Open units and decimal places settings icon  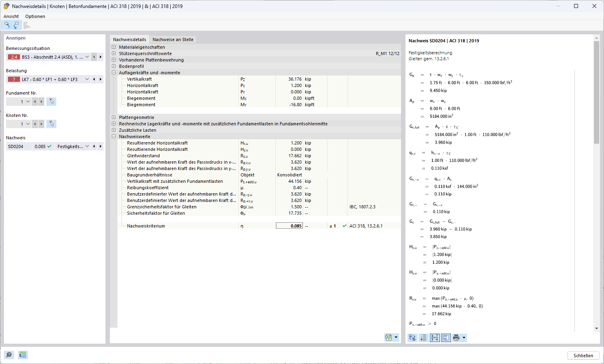(x=23, y=355)
